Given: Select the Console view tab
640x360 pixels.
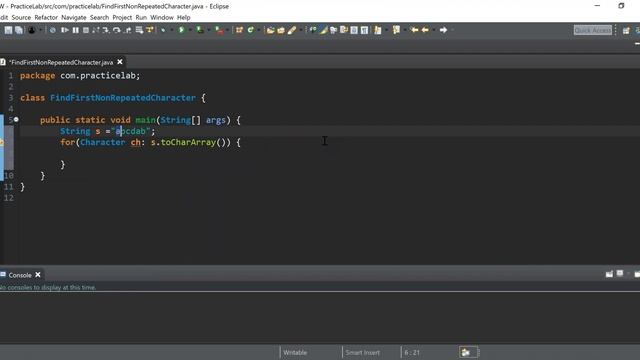Looking at the screenshot, I should point(20,275).
